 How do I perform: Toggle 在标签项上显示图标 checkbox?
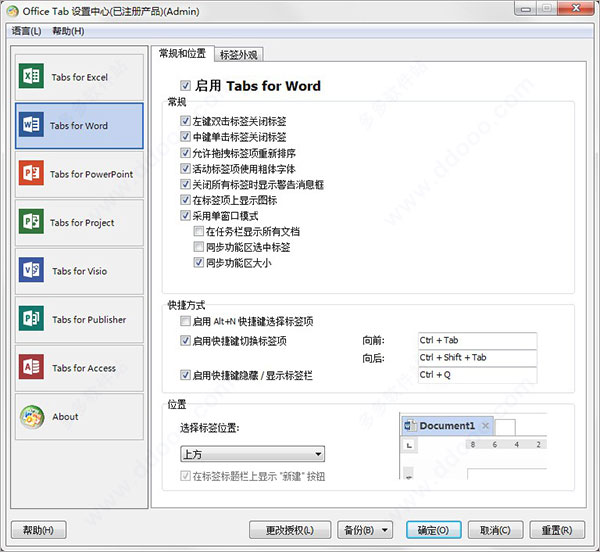click(186, 200)
